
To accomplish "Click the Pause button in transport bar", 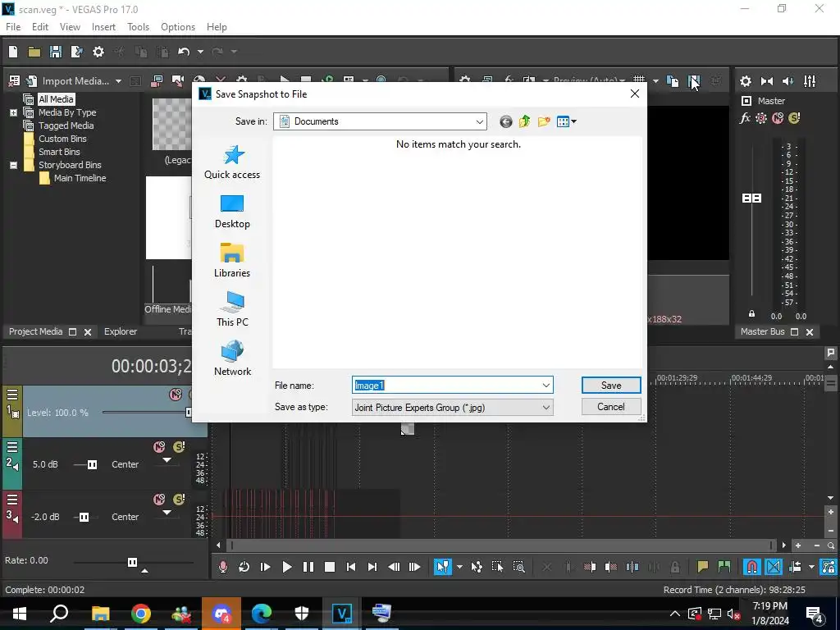I will coord(308,567).
